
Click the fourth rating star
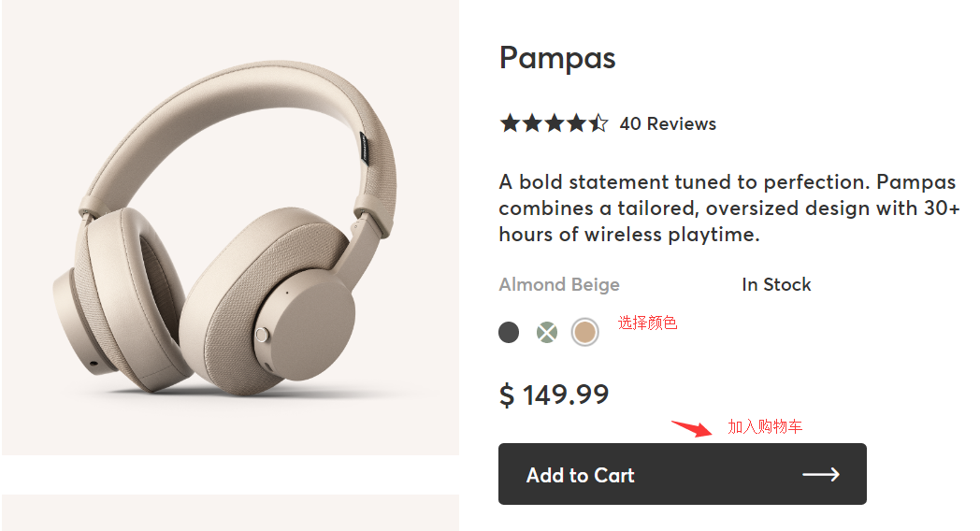pyautogui.click(x=577, y=122)
